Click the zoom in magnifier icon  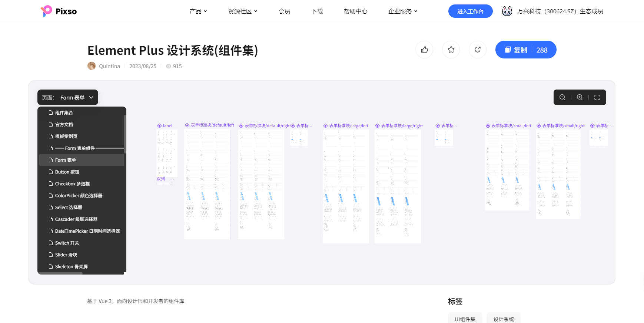(x=580, y=97)
